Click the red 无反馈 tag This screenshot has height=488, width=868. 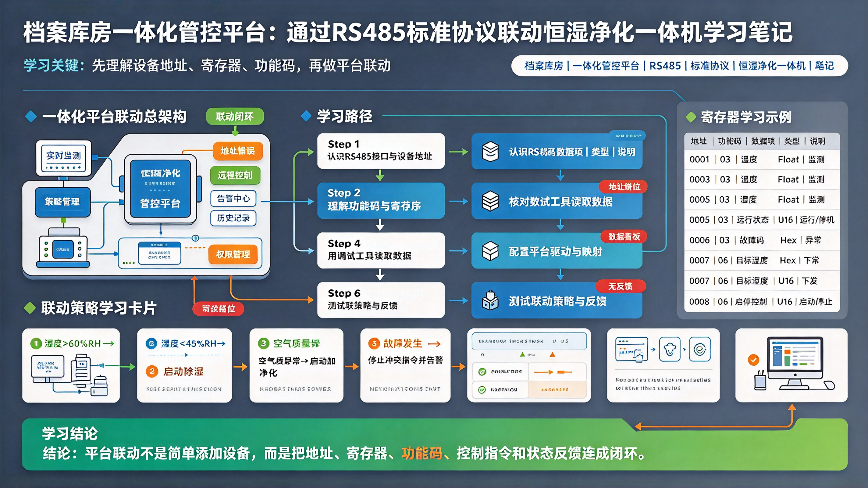click(x=621, y=286)
